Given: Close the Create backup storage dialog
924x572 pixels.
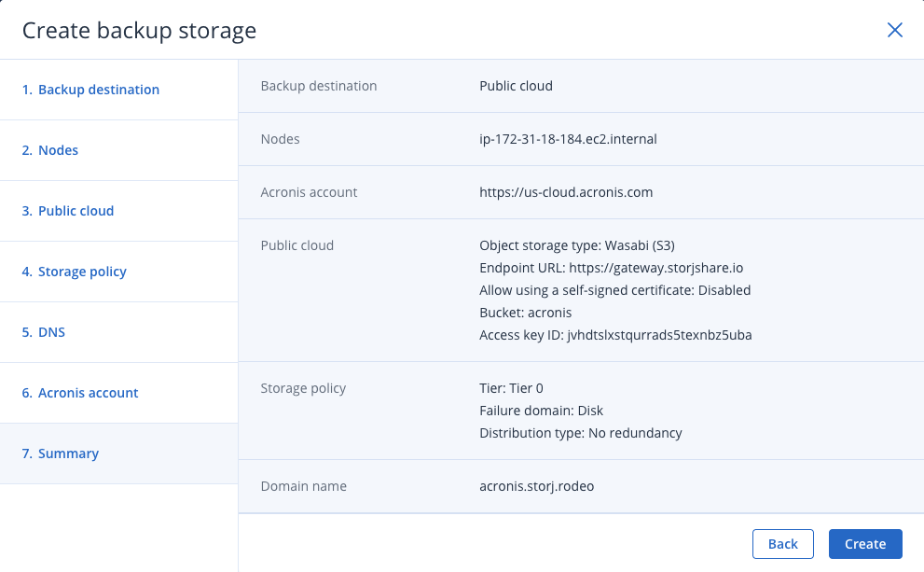Looking at the screenshot, I should pos(894,30).
